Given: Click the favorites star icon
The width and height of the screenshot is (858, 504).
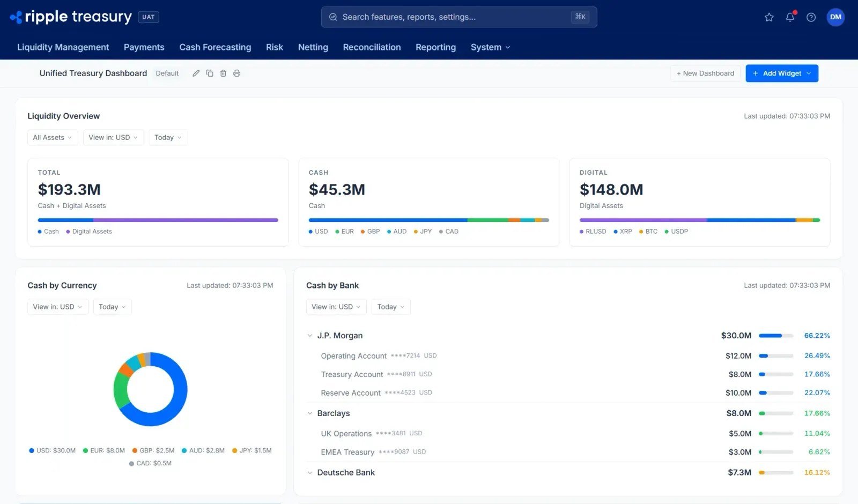Looking at the screenshot, I should tap(769, 17).
